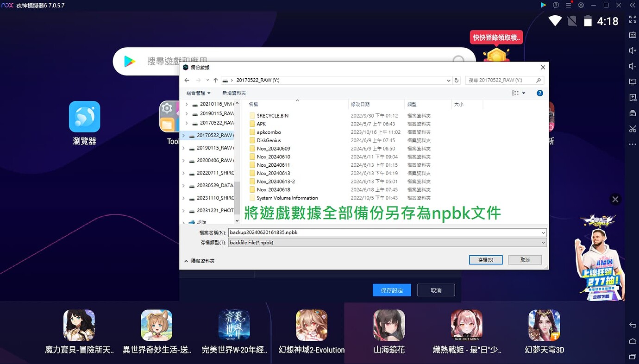The width and height of the screenshot is (639, 364).
Task: Click the APK install icon in sidebar
Action: point(633,97)
